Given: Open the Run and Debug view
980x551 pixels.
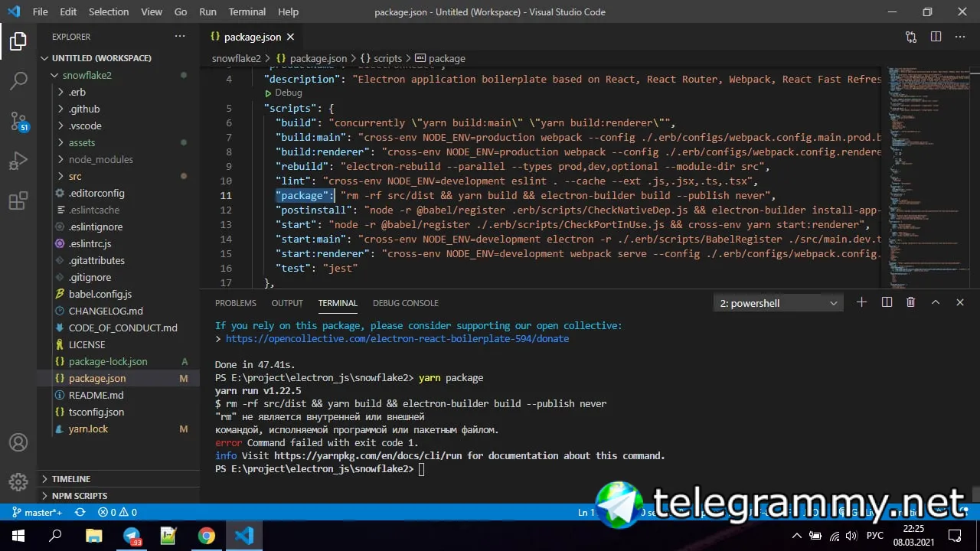Looking at the screenshot, I should [x=18, y=161].
